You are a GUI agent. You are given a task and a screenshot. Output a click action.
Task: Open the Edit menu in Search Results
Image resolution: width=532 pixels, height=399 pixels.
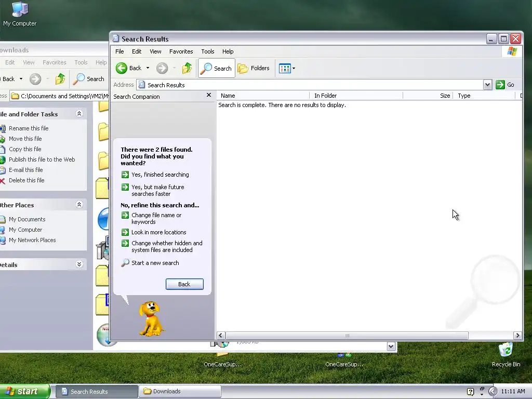click(137, 51)
